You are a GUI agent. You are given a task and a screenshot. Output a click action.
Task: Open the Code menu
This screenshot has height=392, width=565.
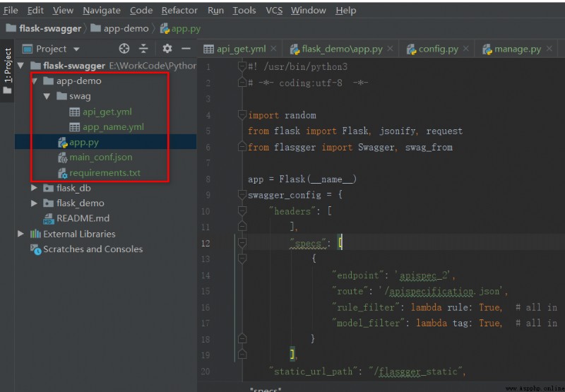tap(141, 11)
